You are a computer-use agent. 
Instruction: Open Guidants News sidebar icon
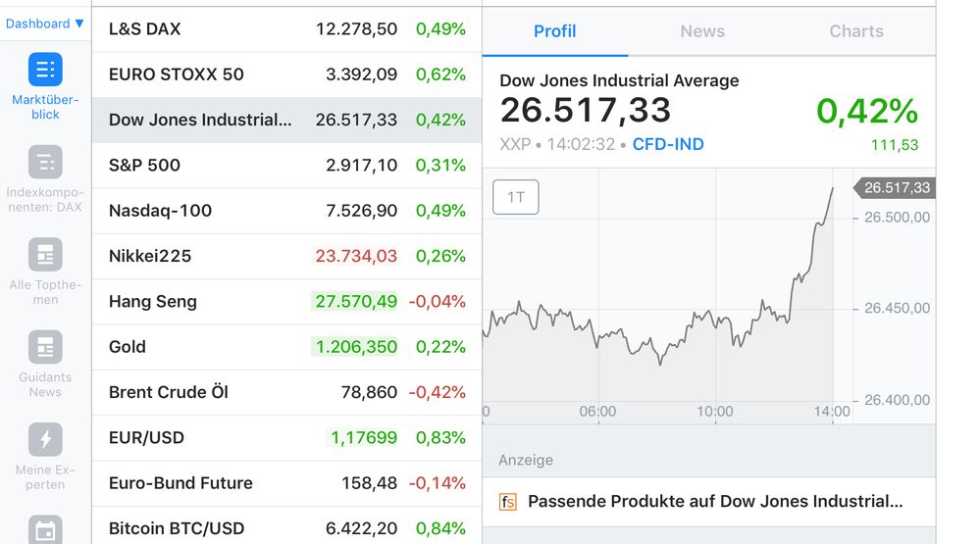coord(45,347)
